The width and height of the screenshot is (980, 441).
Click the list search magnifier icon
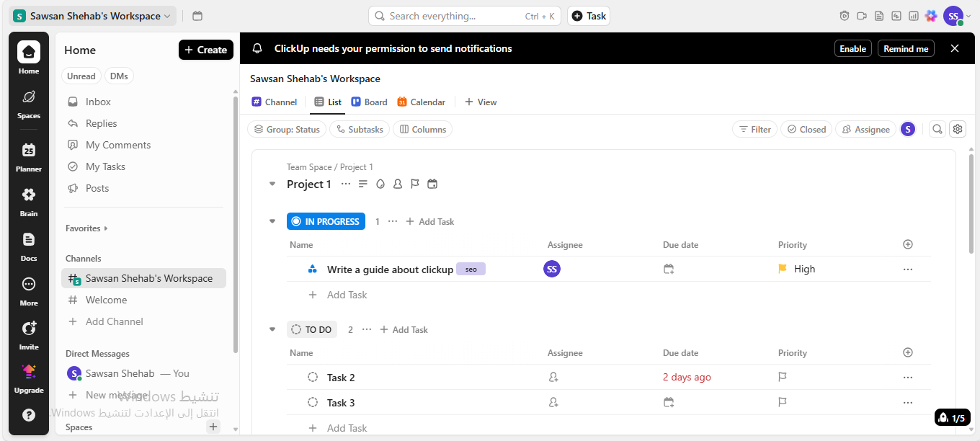pyautogui.click(x=937, y=129)
